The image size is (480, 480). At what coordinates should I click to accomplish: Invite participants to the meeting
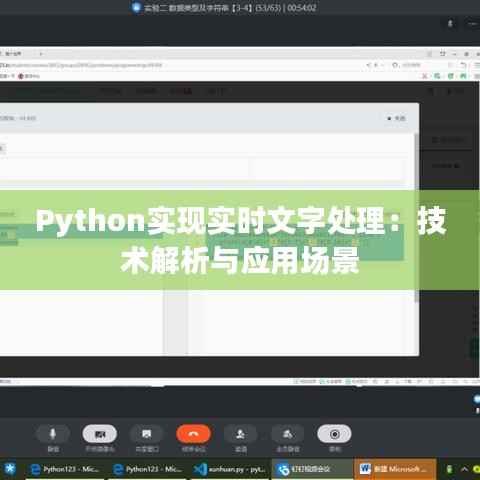click(x=240, y=434)
